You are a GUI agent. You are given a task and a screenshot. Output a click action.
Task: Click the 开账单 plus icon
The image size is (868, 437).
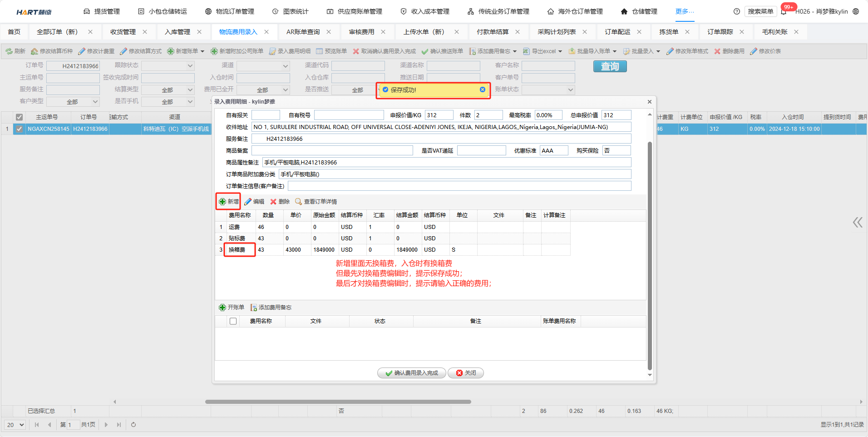222,308
